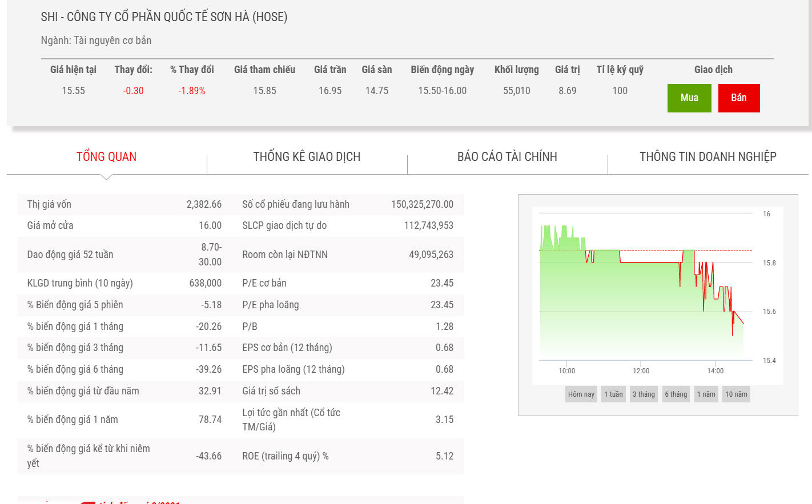This screenshot has width=812, height=504.
Task: Switch the chart to 3 tháng
Action: (644, 394)
